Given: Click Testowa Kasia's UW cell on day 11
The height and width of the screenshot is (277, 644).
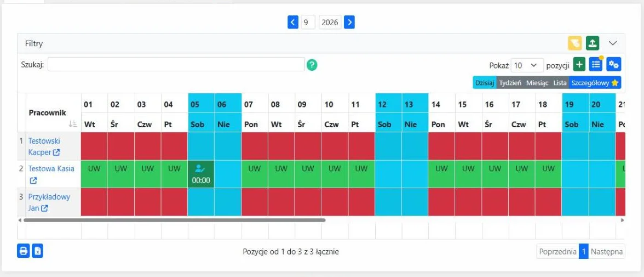Looking at the screenshot, I should (x=361, y=174).
